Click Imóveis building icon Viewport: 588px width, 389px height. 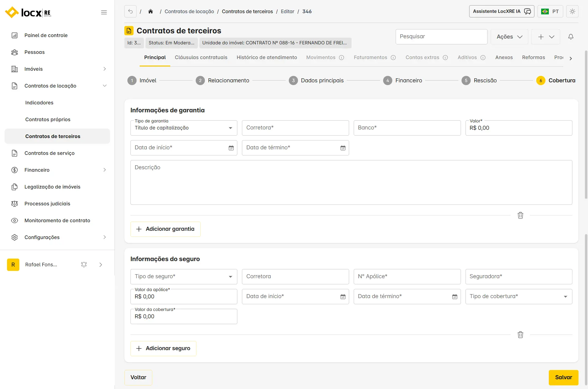coord(14,69)
